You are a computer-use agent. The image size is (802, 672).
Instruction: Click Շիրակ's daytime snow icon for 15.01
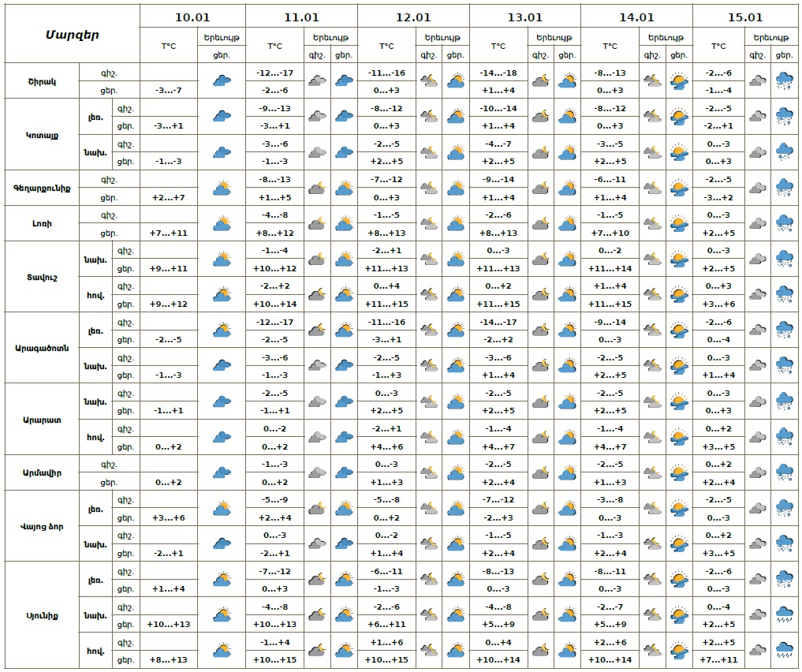(784, 80)
